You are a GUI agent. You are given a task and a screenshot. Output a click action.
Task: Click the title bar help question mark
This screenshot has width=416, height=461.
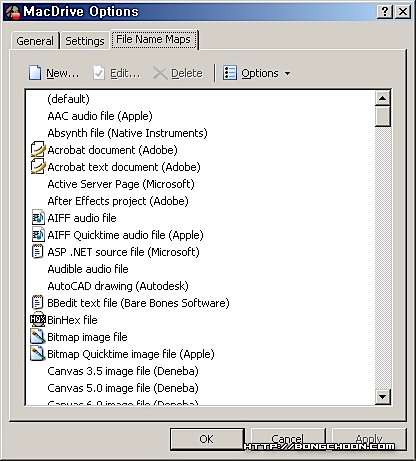click(x=385, y=12)
